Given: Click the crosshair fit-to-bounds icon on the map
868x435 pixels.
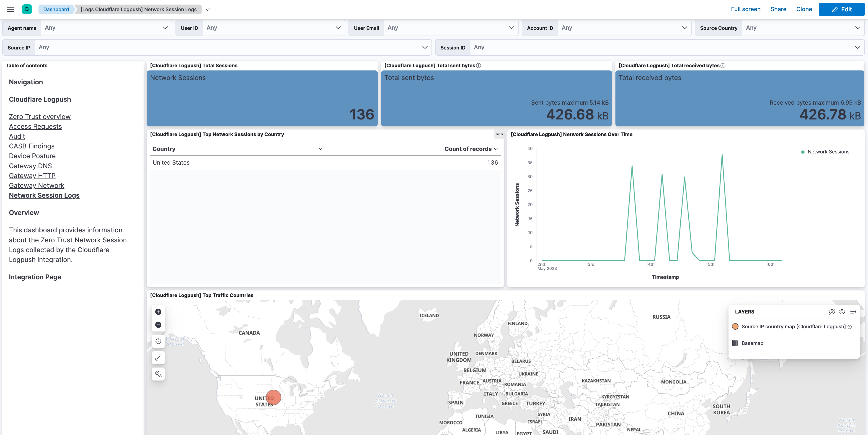Looking at the screenshot, I should 158,341.
